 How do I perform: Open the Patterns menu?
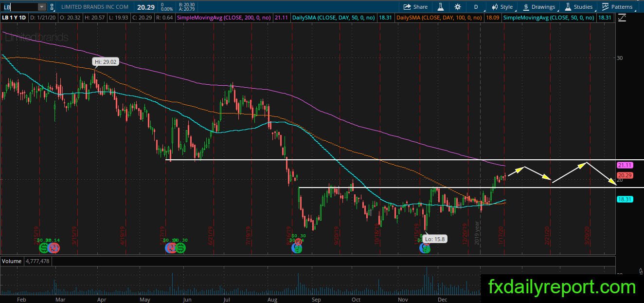point(618,7)
